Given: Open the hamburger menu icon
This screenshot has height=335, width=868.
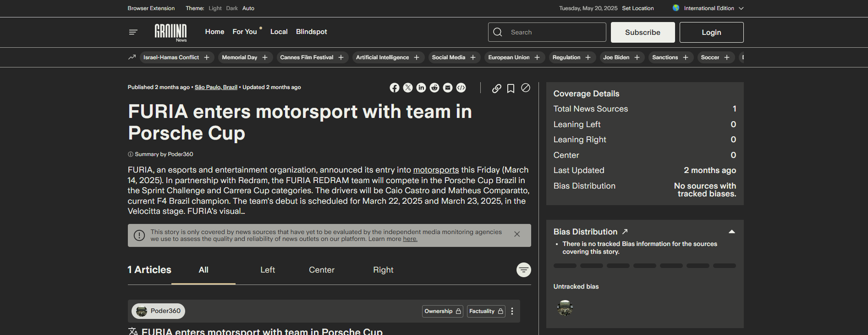Looking at the screenshot, I should pos(133,32).
